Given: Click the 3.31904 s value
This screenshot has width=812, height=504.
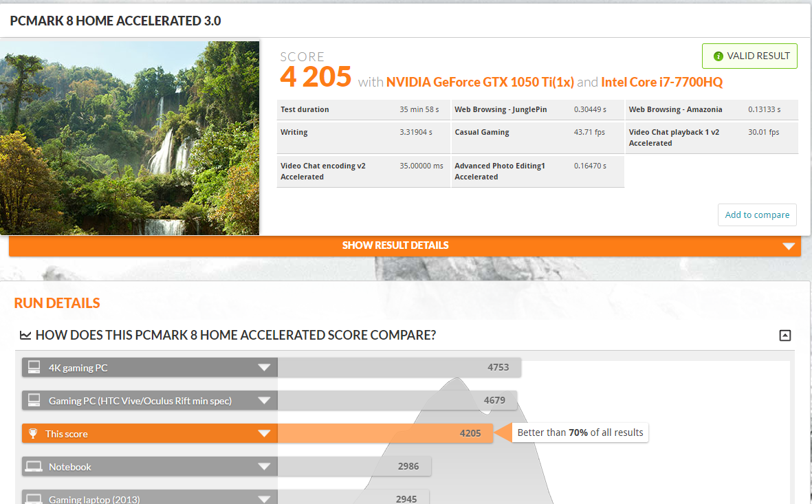Looking at the screenshot, I should pos(415,132).
